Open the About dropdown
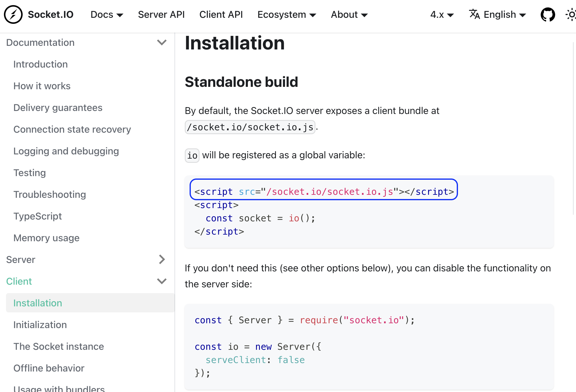Viewport: 576px width, 392px height. [x=349, y=14]
